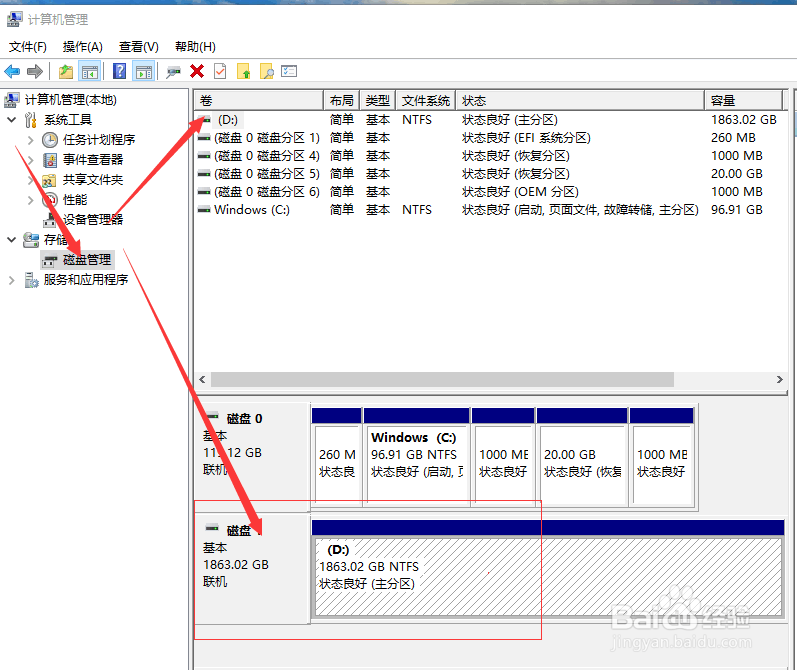Select 系统工具 in the tree
The width and height of the screenshot is (797, 670).
(x=68, y=120)
